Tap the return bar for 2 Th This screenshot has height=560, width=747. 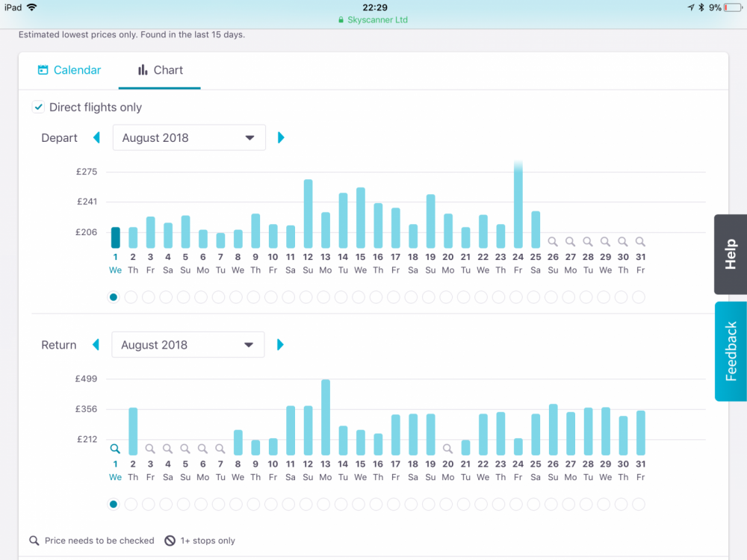click(133, 432)
